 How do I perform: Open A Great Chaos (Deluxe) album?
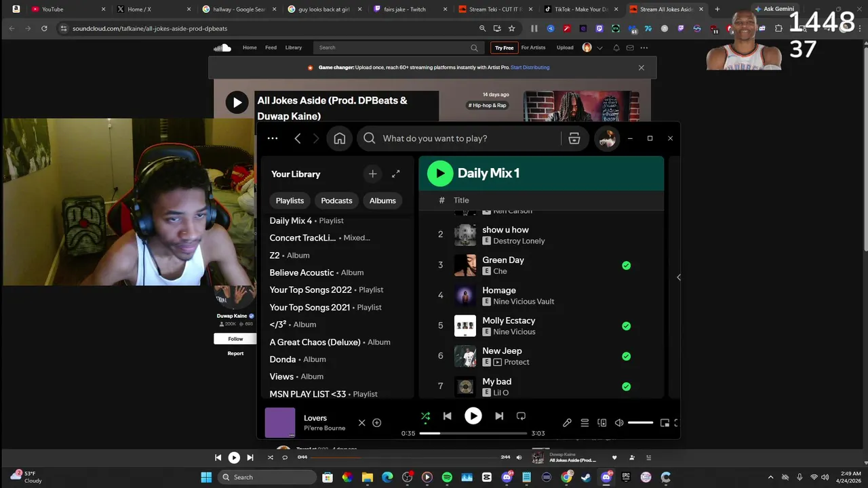pyautogui.click(x=330, y=342)
